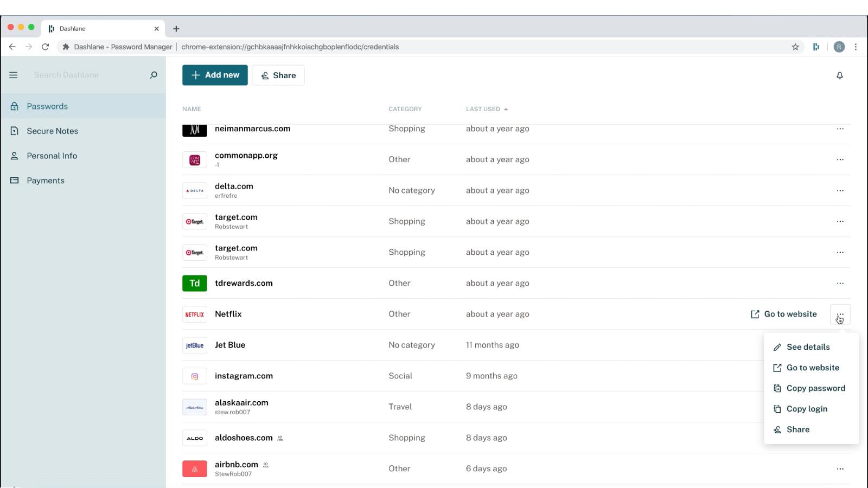Click the Dashlane extension icon in toolbar
The image size is (868, 488).
[x=816, y=47]
